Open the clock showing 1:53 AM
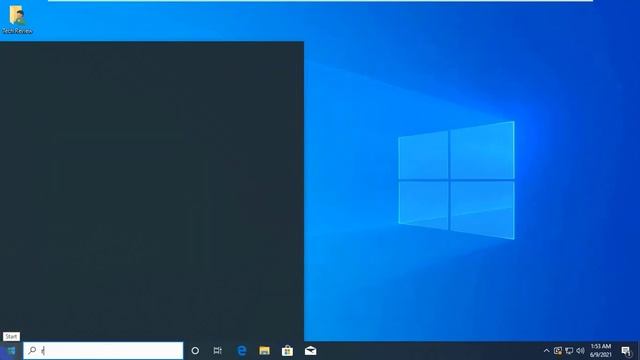 [x=600, y=351]
